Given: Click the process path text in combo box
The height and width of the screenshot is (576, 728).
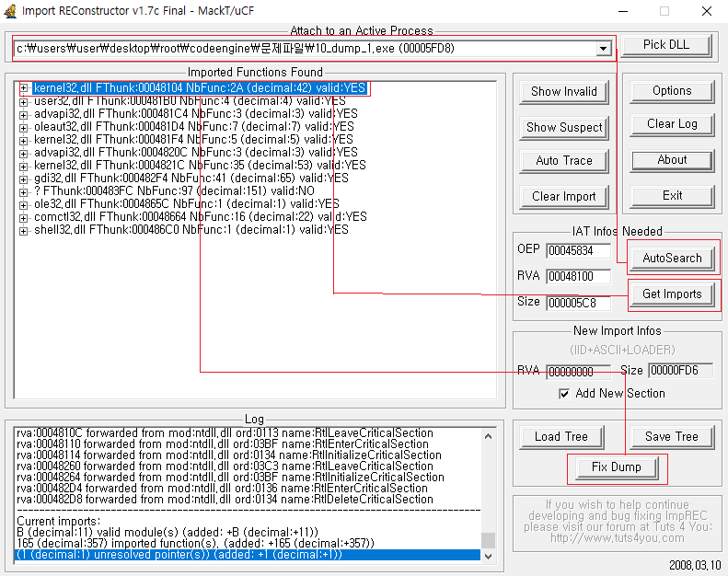Looking at the screenshot, I should (235, 48).
